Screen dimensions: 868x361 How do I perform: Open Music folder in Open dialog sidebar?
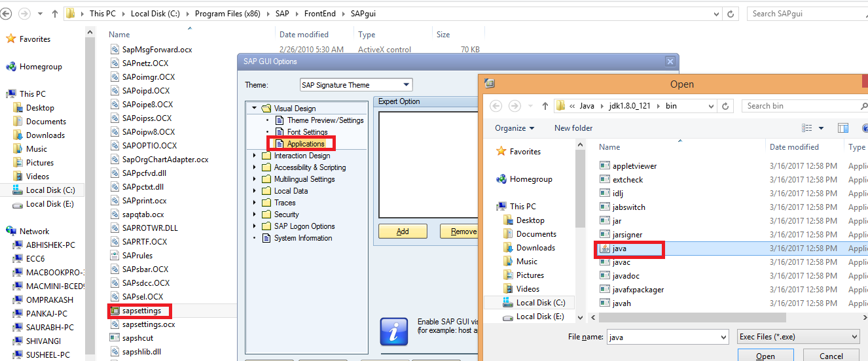pyautogui.click(x=527, y=262)
